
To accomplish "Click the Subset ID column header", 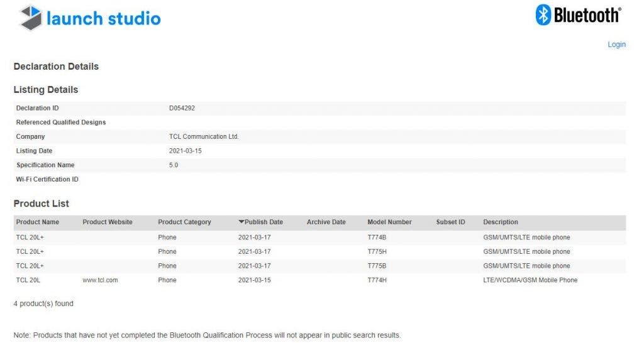I will click(x=450, y=222).
